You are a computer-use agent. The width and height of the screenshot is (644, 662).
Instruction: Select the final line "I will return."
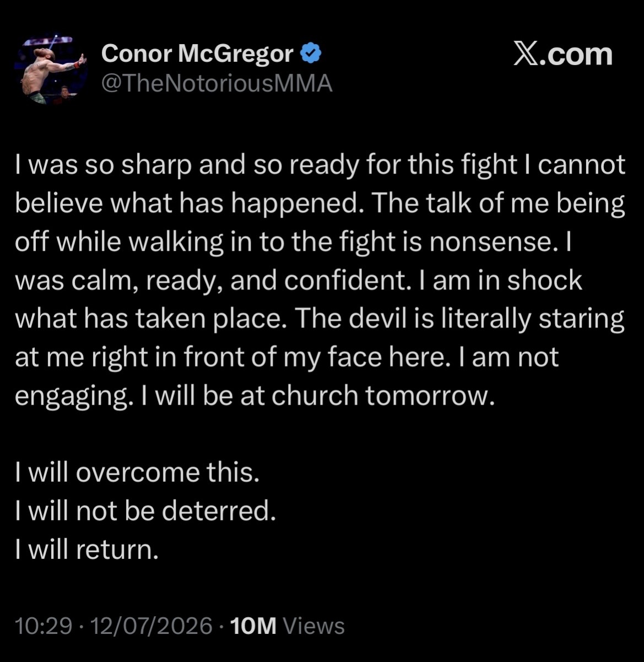[87, 550]
